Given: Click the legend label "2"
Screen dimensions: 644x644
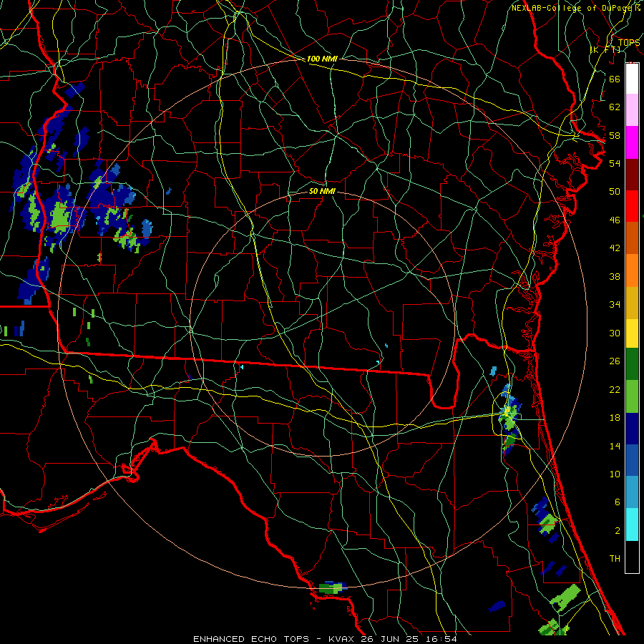Looking at the screenshot, I should [x=617, y=530].
